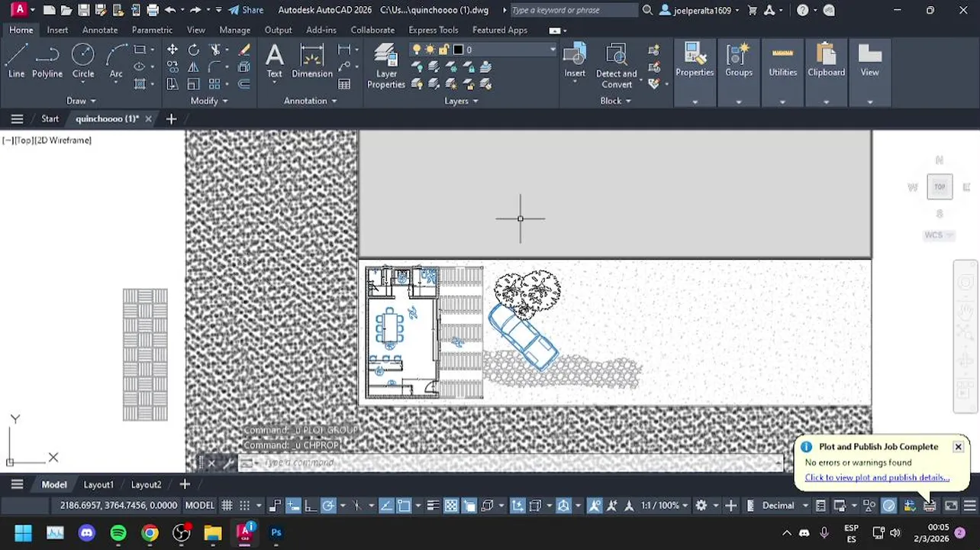Open the current layer dropdown list
The height and width of the screenshot is (550, 980).
coord(552,50)
